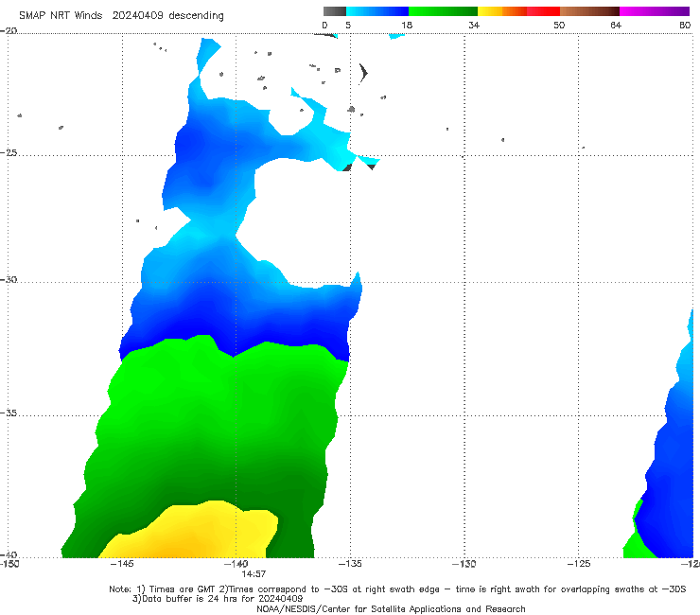
Task: Click the brown 50-64 segment of color bar
Action: pos(589,11)
